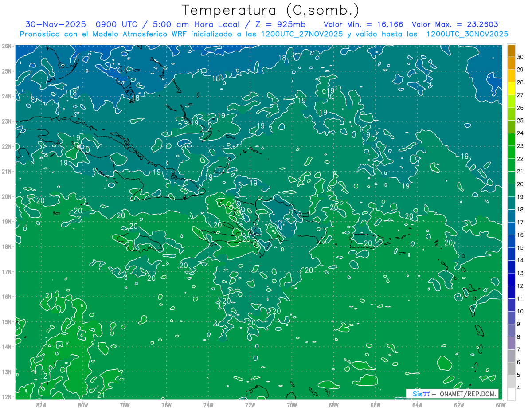Click the legend scale value 25
This screenshot has height=411, width=532.
(520, 121)
